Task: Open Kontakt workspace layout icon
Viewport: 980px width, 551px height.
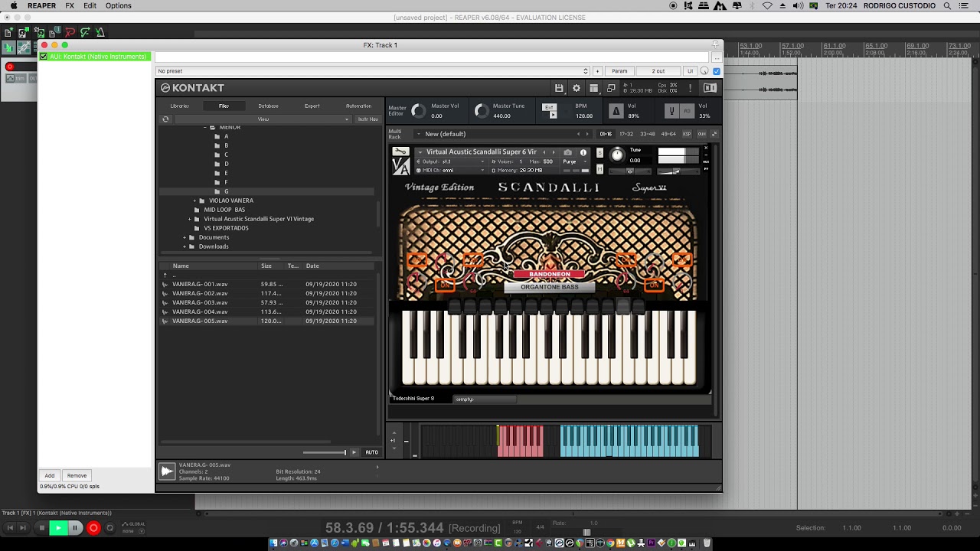Action: tap(593, 88)
